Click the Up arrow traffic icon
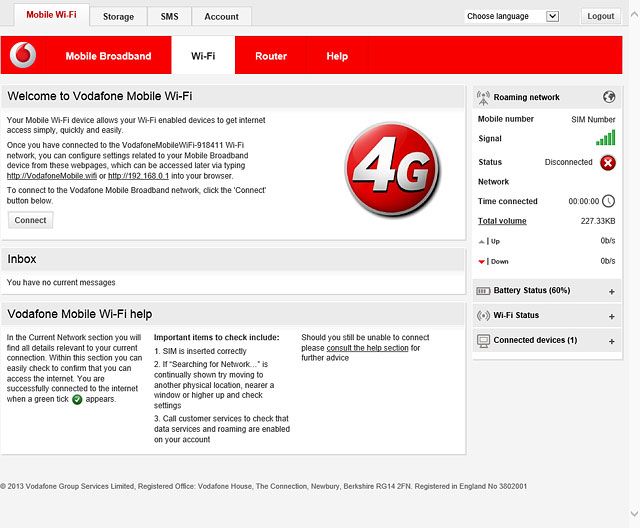Viewport: 640px width, 528px height. (x=482, y=242)
